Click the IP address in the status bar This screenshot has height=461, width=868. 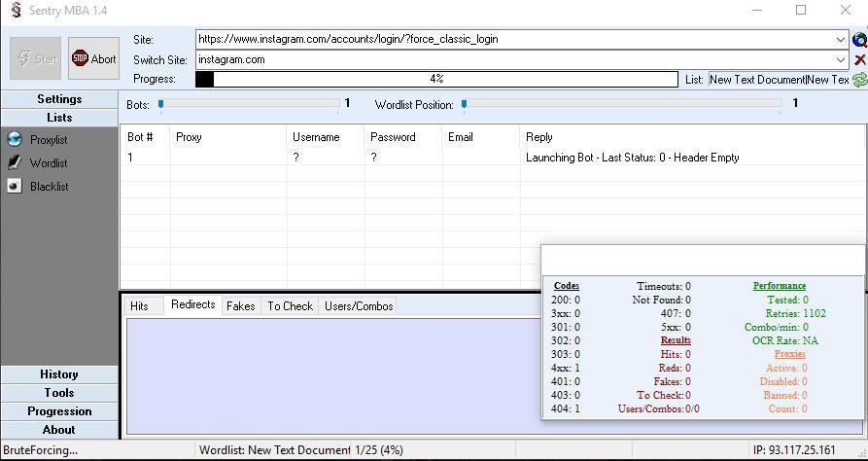click(794, 450)
